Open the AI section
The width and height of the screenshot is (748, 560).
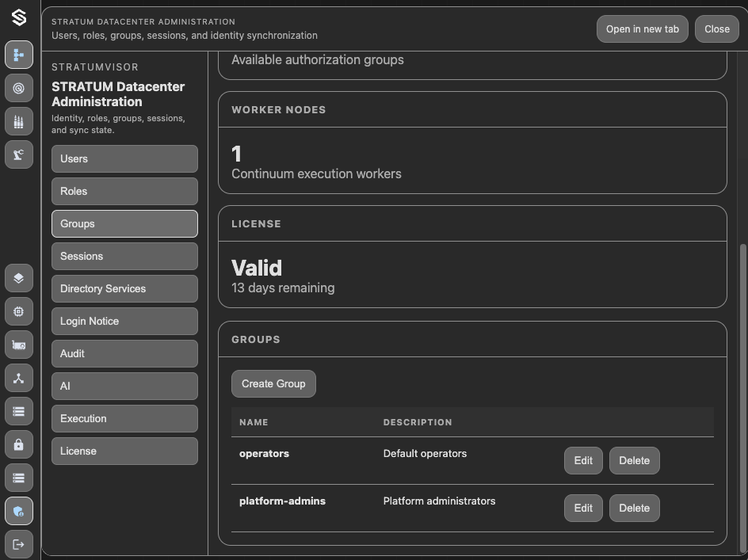tap(124, 386)
